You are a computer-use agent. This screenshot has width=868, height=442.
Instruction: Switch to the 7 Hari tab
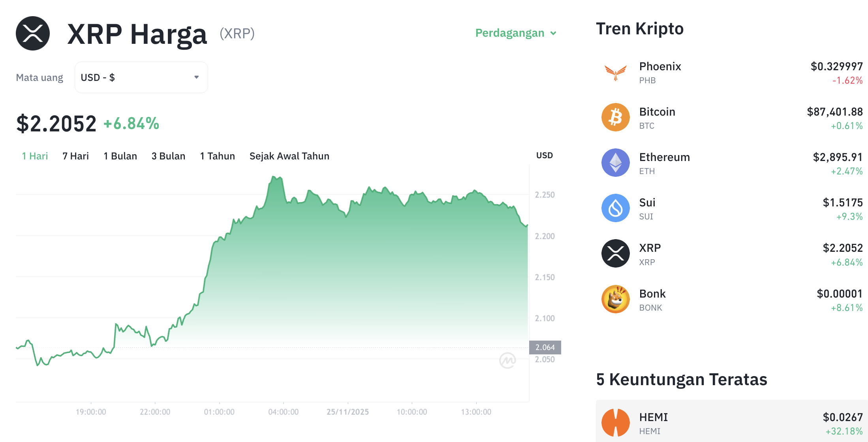pos(75,156)
